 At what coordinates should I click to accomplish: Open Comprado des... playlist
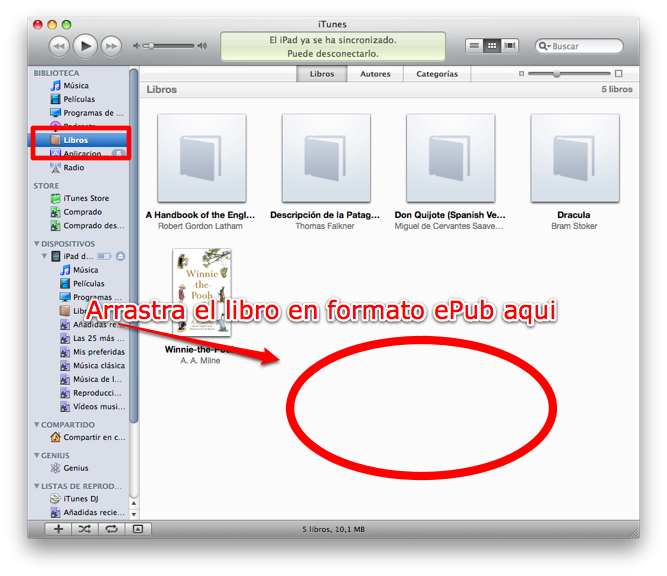point(87,225)
